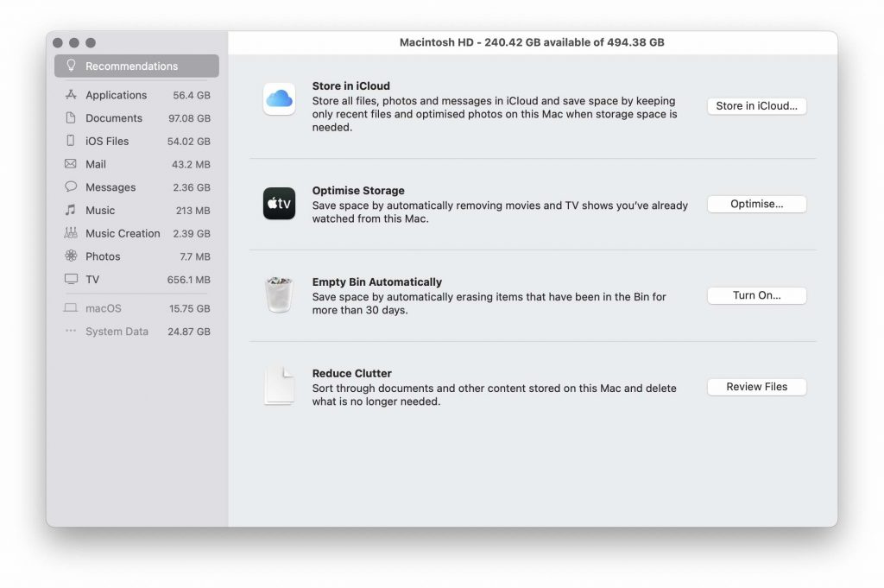Open the Documents category label
Viewport: 884px width, 588px height.
(x=114, y=118)
